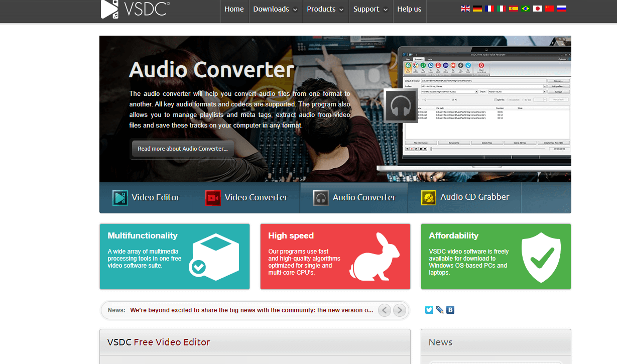The height and width of the screenshot is (364, 617).
Task: Click the "News:" label in the ticker
Action: 116,310
